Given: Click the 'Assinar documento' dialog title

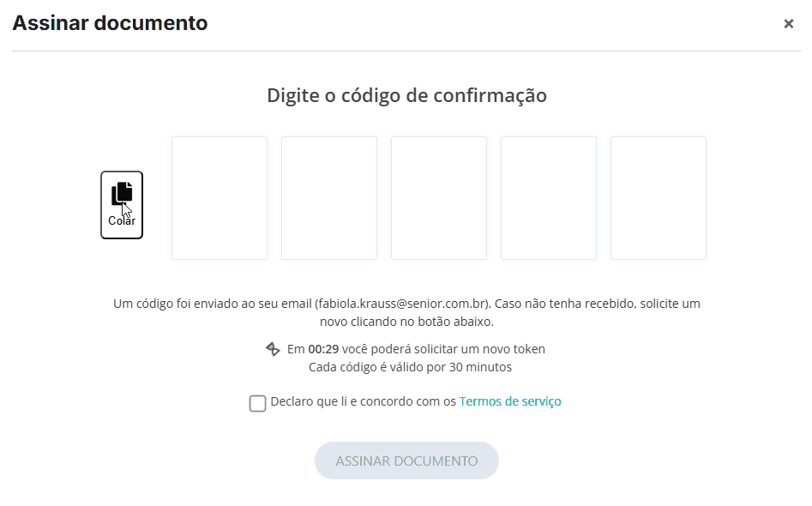Looking at the screenshot, I should pyautogui.click(x=110, y=23).
